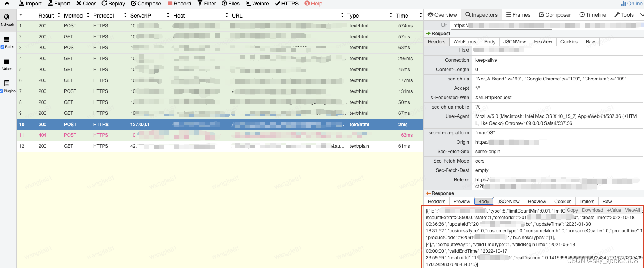Viewport: 644px width, 268px height.
Task: Sort by Protocol column
Action: click(x=110, y=16)
